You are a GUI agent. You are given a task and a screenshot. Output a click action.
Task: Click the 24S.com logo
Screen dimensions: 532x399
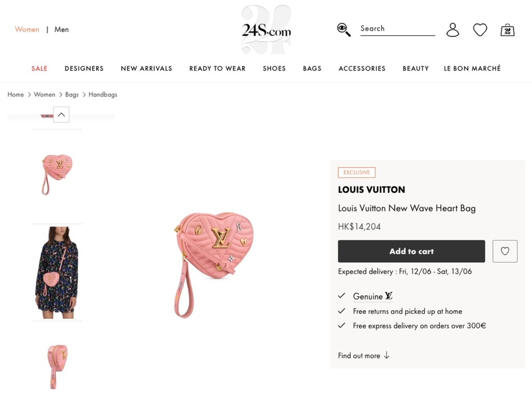pyautogui.click(x=266, y=29)
